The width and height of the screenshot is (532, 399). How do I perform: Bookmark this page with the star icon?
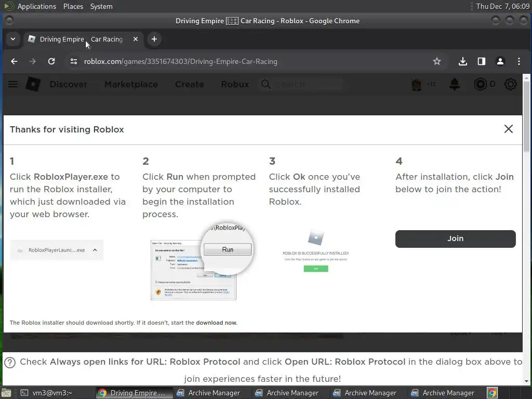(436, 61)
